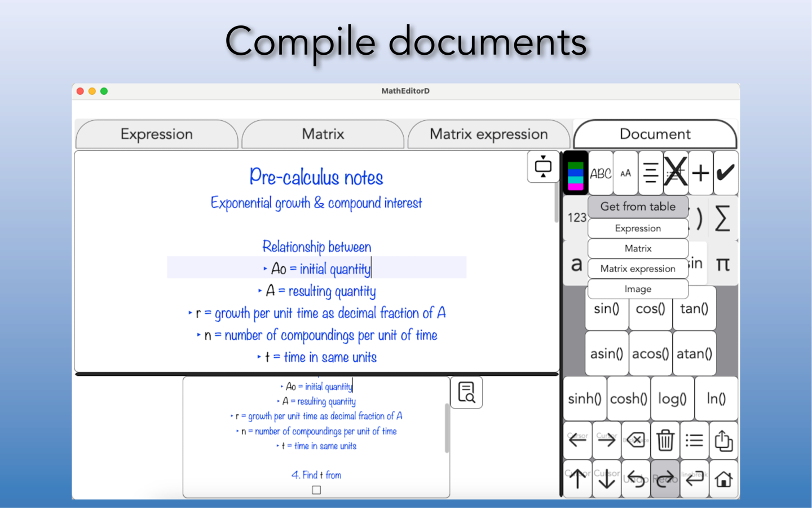The height and width of the screenshot is (508, 812).
Task: Switch to the Expression tab
Action: 157,134
